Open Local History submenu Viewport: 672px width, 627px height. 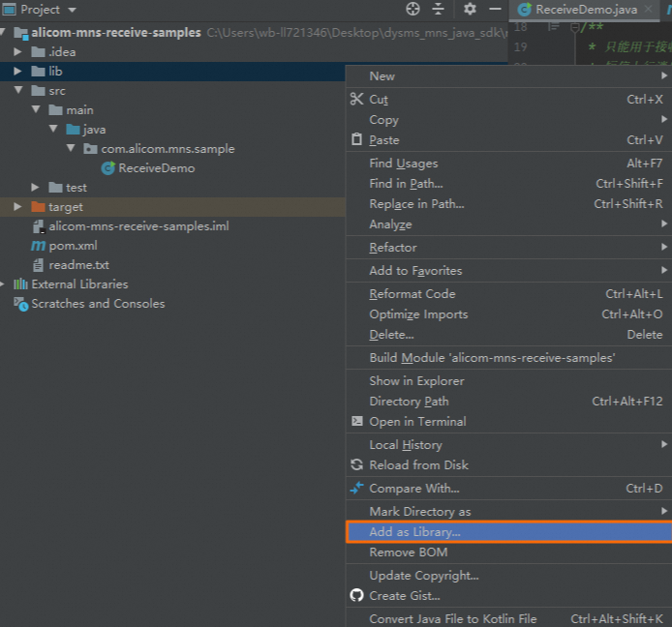tap(508, 444)
